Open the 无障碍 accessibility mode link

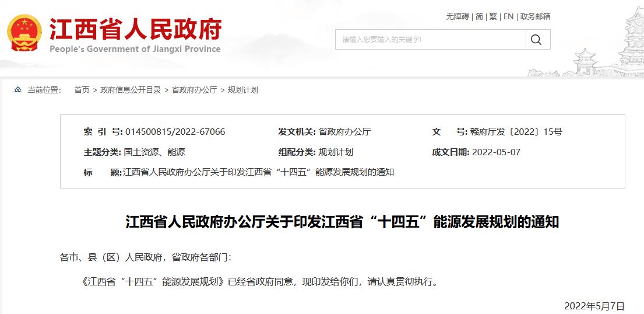(458, 16)
